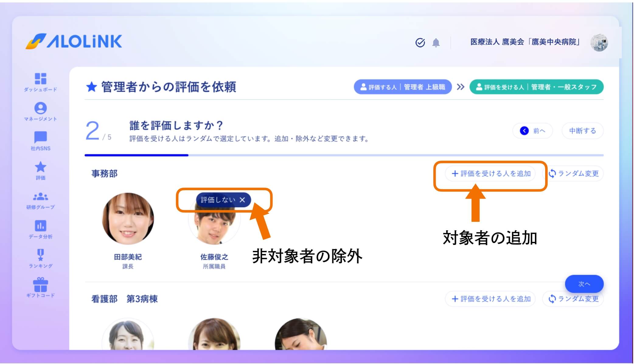Screen dimensions: 634x364
Task: Toggle 評価する人 管理者 上級職 filter chip
Action: (x=402, y=87)
